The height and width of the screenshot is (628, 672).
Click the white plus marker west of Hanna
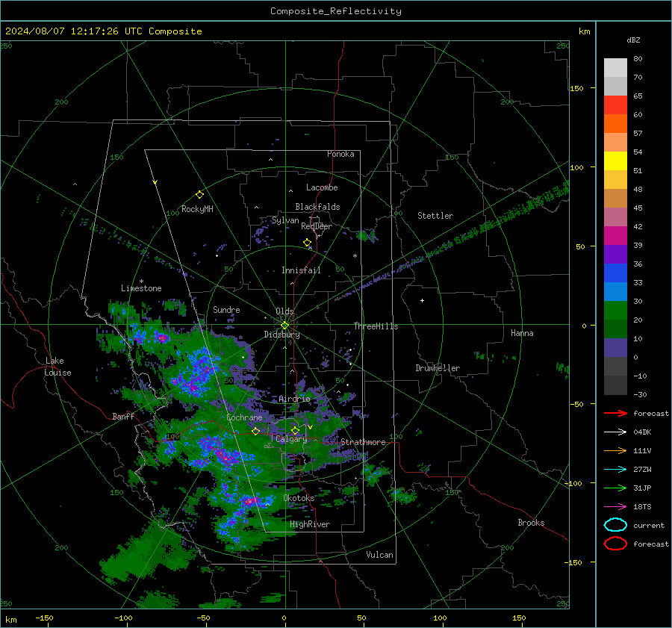(422, 300)
